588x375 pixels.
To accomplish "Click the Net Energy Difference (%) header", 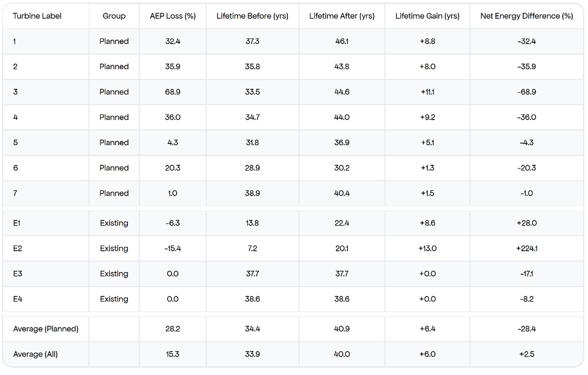I will [x=526, y=16].
